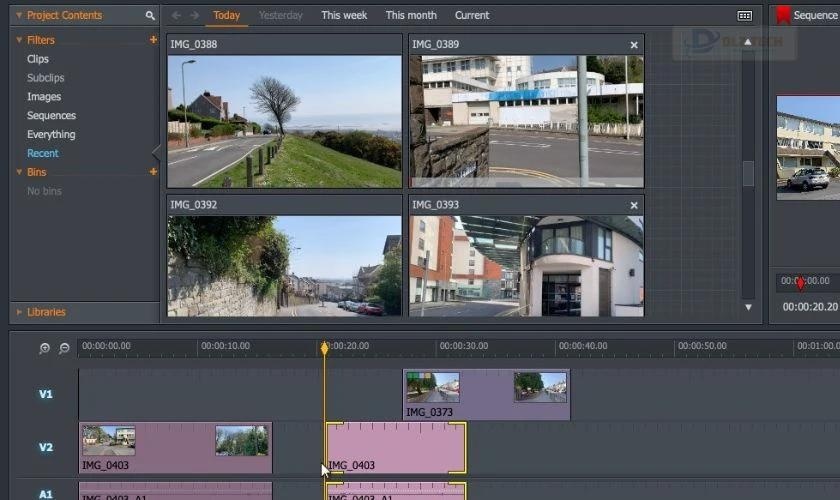Expand the Libraries section
Screen dimensions: 840x500
pos(19,312)
